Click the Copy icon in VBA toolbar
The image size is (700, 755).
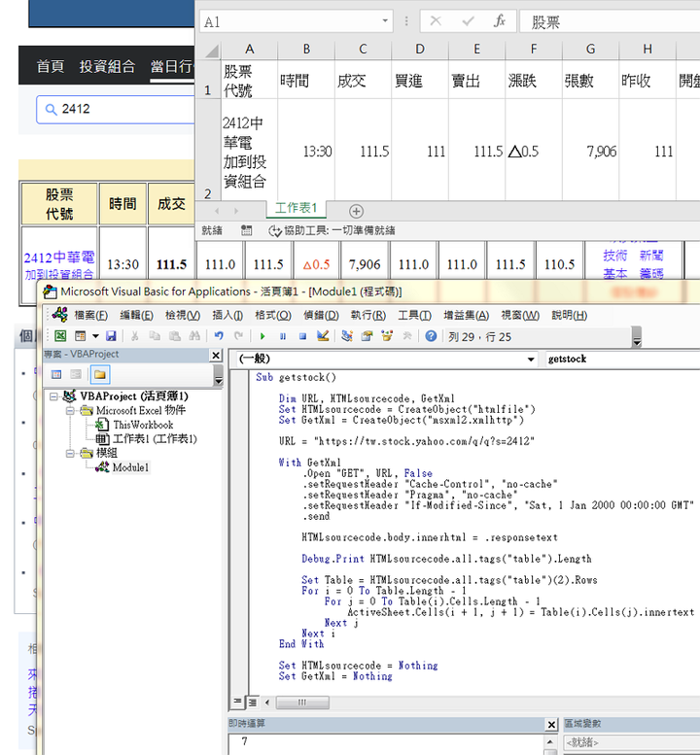[x=155, y=336]
